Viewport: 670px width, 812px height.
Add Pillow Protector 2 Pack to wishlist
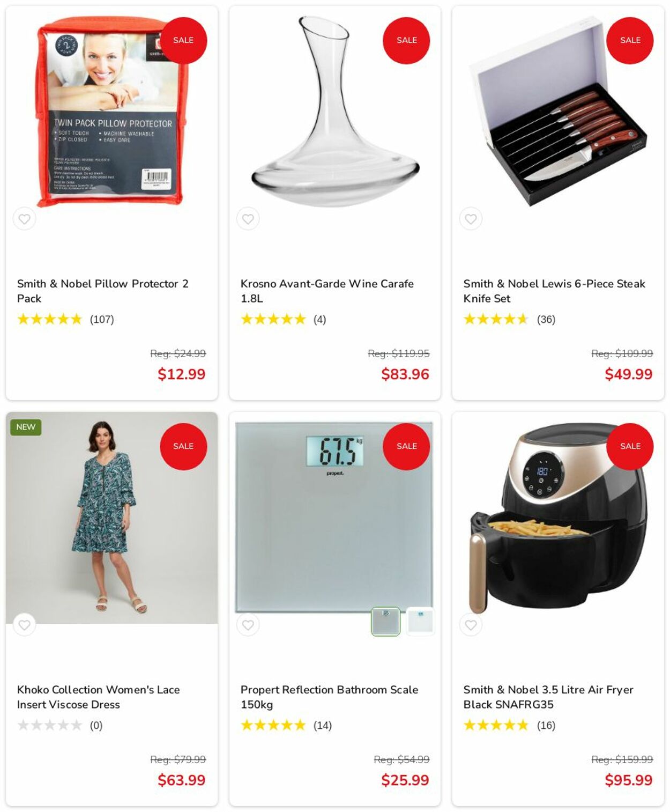tap(25, 219)
